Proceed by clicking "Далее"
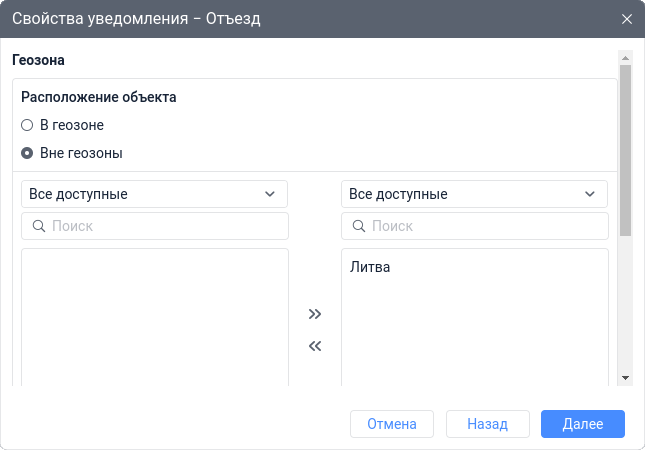The image size is (645, 450). click(582, 424)
